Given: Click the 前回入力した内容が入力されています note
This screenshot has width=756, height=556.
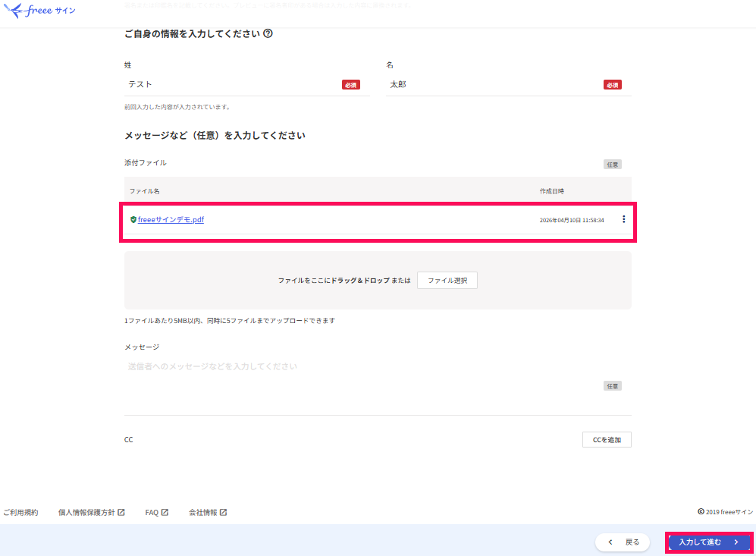Looking at the screenshot, I should (x=177, y=107).
